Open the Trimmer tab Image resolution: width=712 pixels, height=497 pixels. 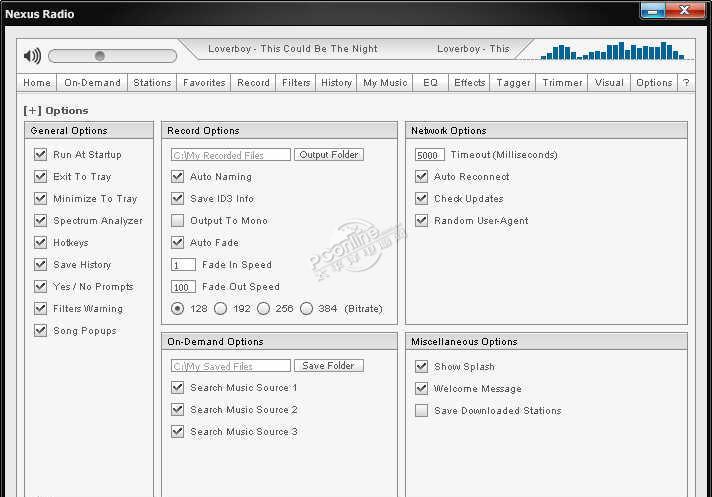562,83
